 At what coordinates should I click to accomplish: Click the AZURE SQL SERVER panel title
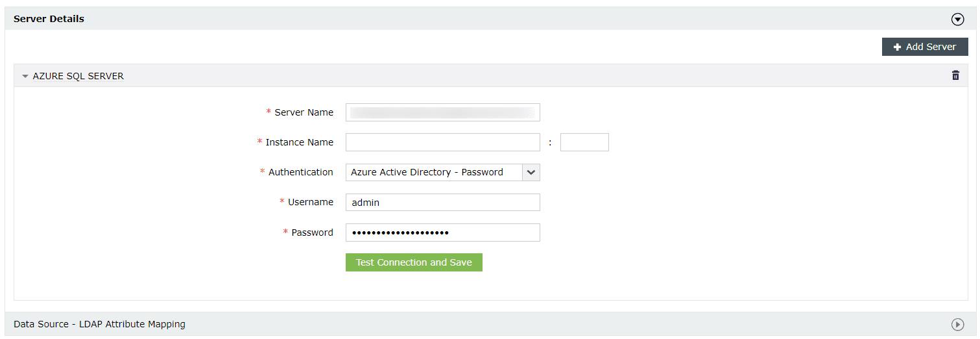tap(78, 76)
